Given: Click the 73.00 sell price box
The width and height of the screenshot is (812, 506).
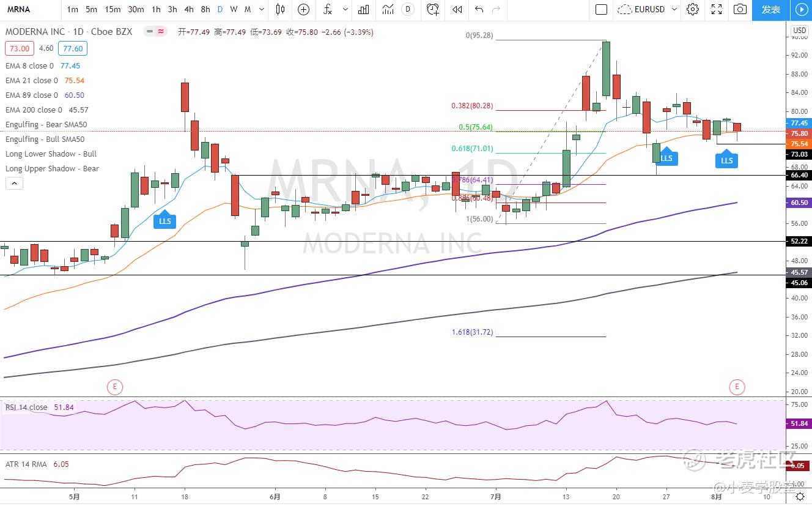Looking at the screenshot, I should (x=20, y=48).
